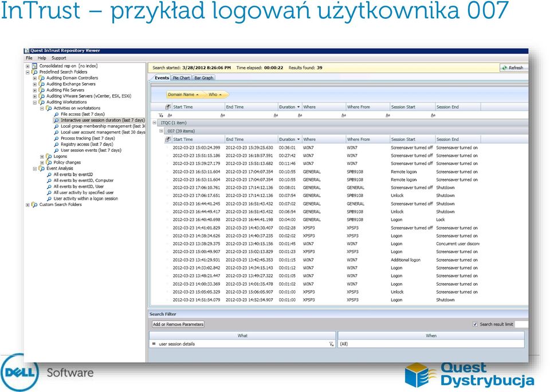Screen dimensions: 550x392
Task: Select the start time 2012-03-23 15:03:24.399 cell
Action: 197,148
